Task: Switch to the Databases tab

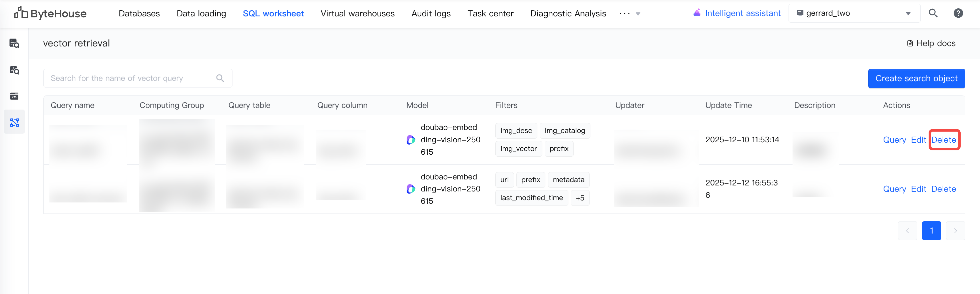Action: [139, 14]
